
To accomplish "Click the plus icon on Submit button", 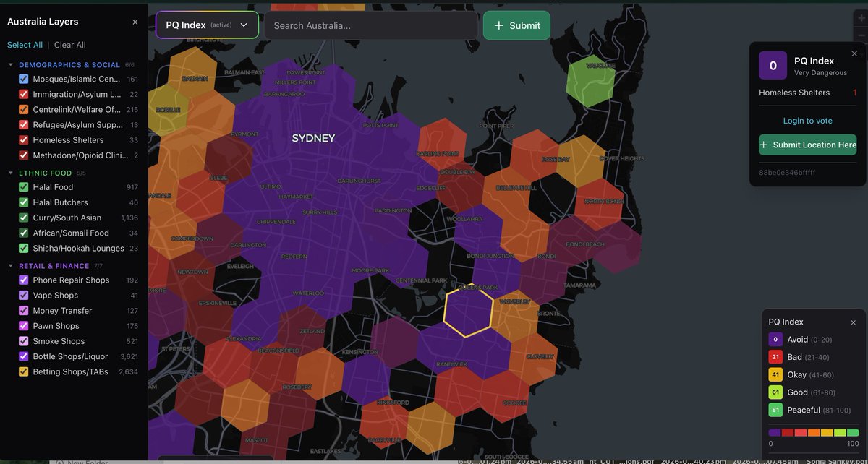I will click(x=499, y=25).
